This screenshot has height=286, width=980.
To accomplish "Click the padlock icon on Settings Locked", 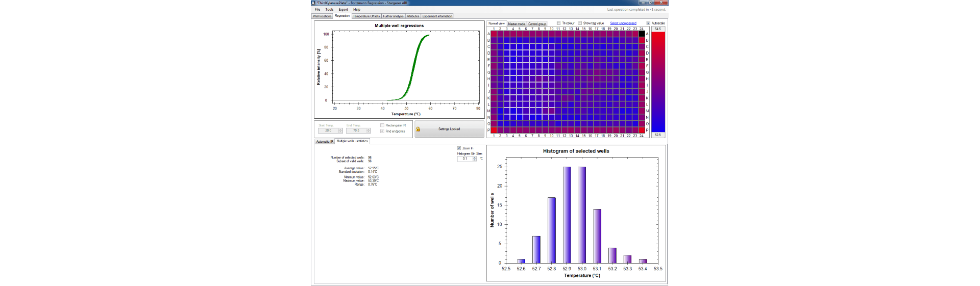I will pos(418,129).
